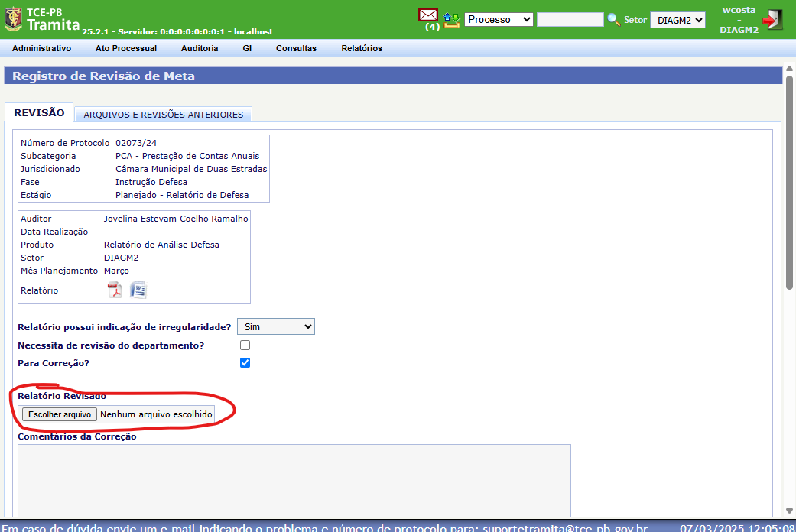Uncheck the 'Para Correção?' checkbox
Screen dimensions: 796x532
click(245, 363)
